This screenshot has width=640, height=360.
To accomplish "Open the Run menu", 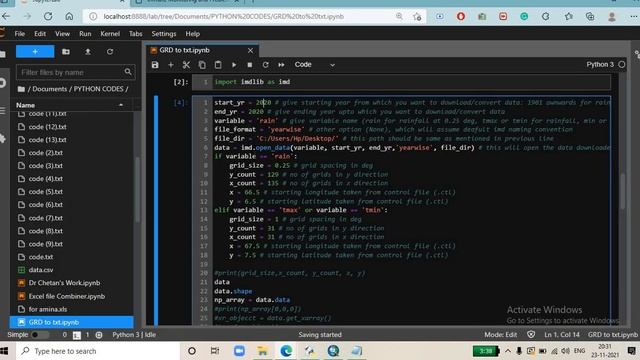I will pos(85,34).
